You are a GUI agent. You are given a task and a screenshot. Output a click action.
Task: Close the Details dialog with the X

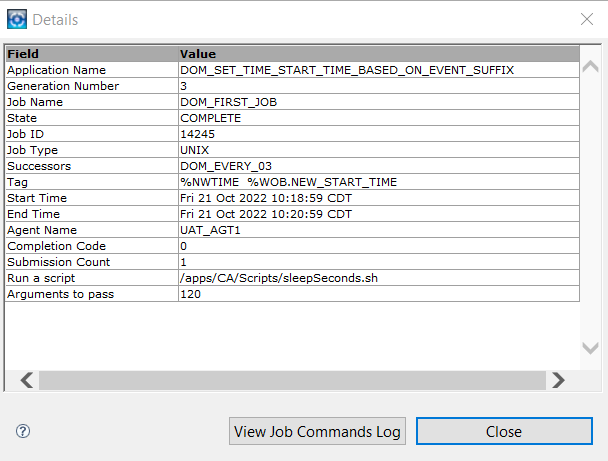point(587,19)
